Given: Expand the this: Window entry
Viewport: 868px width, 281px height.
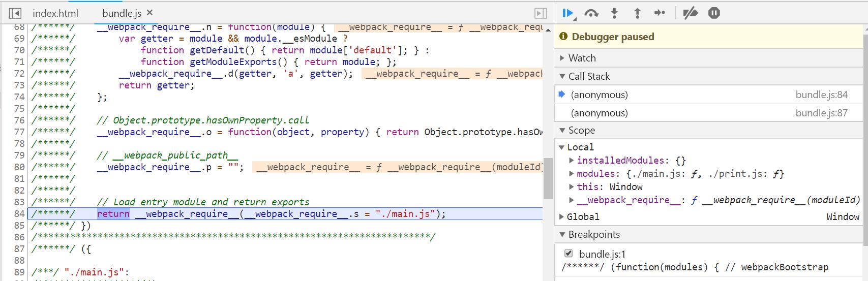Looking at the screenshot, I should click(x=572, y=186).
